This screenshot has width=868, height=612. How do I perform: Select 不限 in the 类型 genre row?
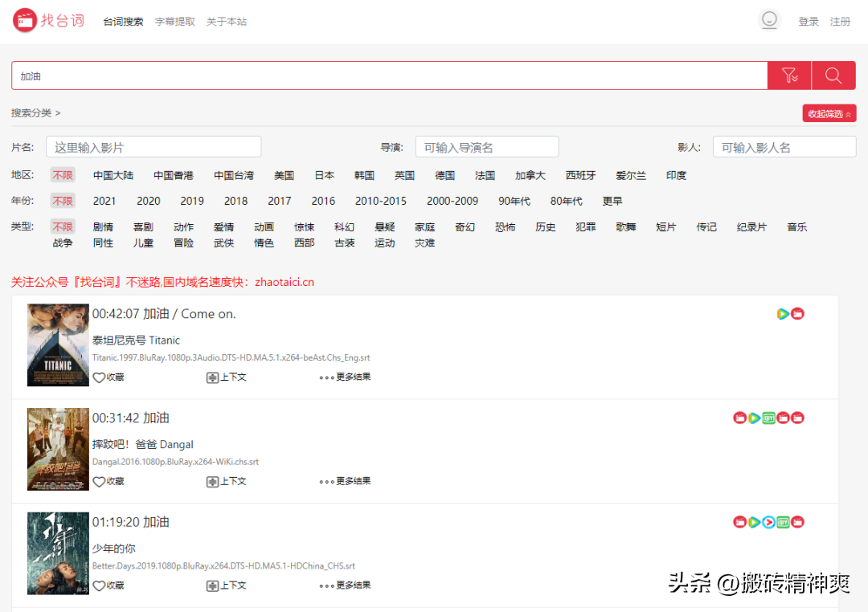pyautogui.click(x=63, y=226)
